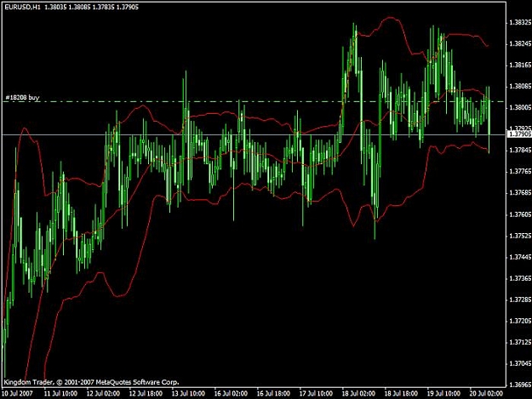Image resolution: width=532 pixels, height=399 pixels.
Task: Click price level 1.38325 on the scale
Action: 519,23
